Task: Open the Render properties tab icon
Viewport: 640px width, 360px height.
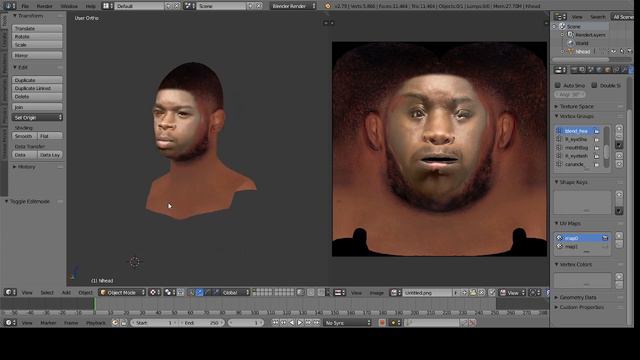Action: click(574, 70)
